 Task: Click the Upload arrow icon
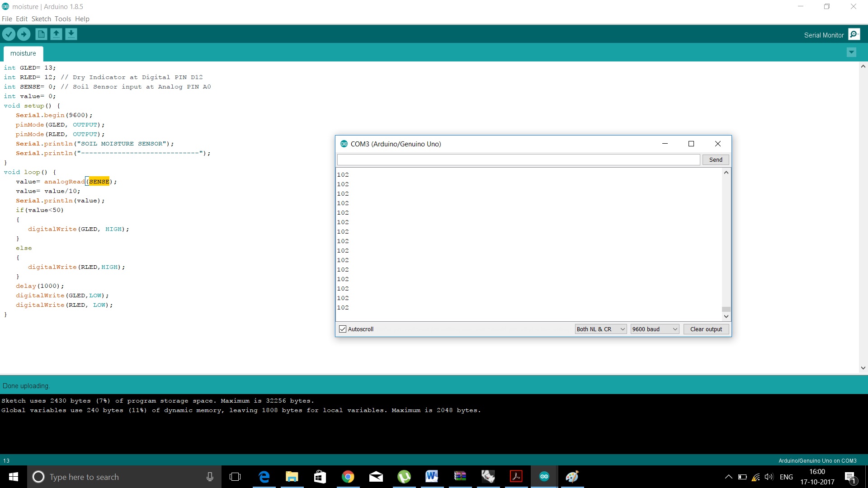[x=24, y=34]
